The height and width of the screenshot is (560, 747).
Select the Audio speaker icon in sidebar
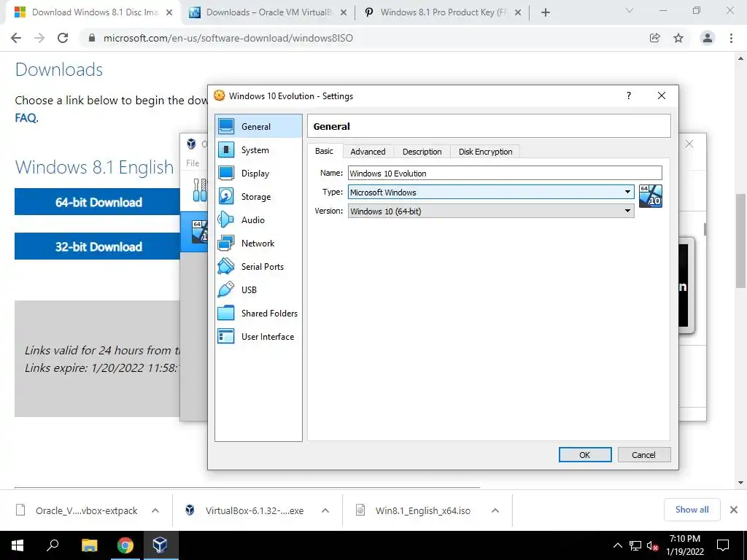point(226,219)
